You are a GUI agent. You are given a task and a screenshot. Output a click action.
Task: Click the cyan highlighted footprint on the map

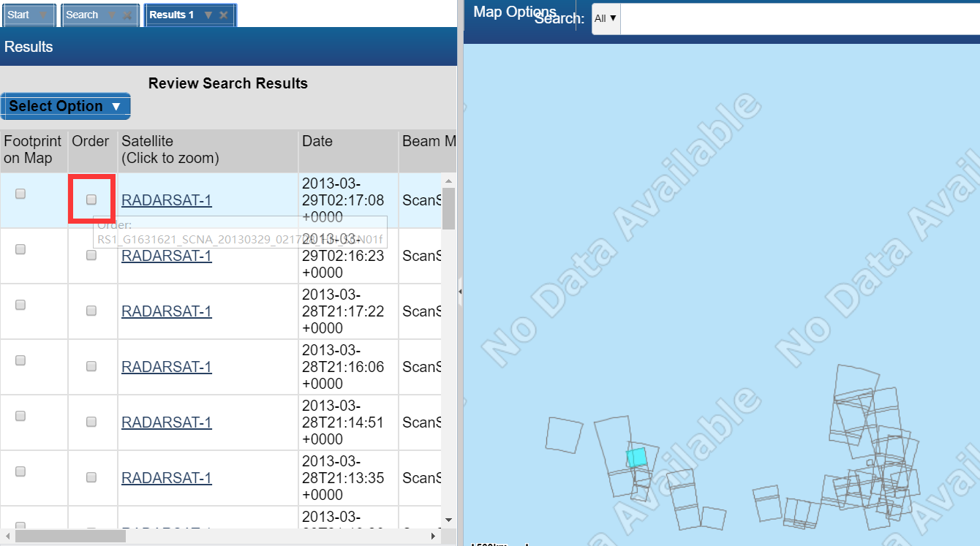(x=637, y=458)
